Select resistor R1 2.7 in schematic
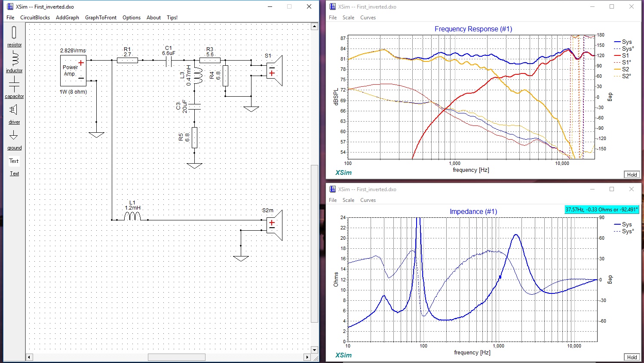The image size is (644, 363). point(127,60)
